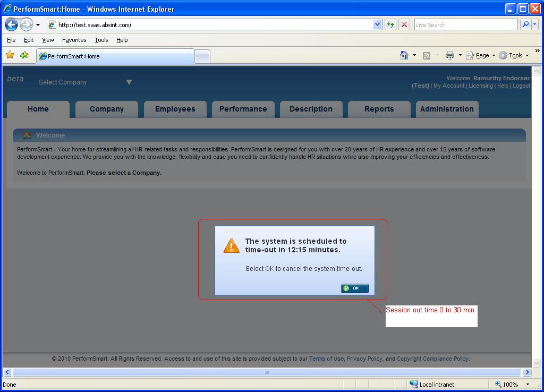Click the My Account link
The height and width of the screenshot is (392, 544).
coord(448,86)
